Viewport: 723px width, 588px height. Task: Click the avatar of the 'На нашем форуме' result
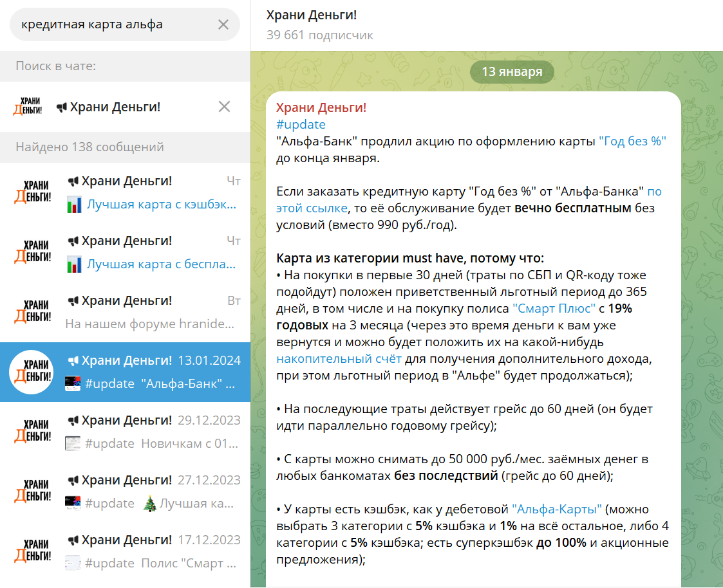coord(32,312)
